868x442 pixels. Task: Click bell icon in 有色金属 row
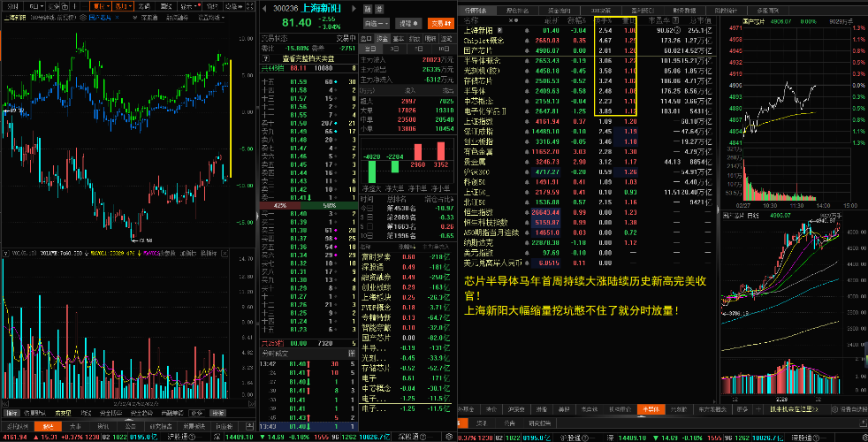(x=527, y=152)
